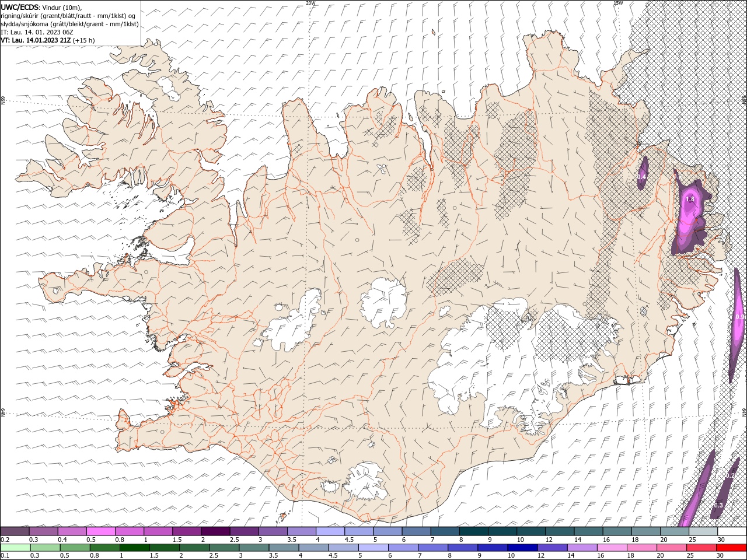
Task: Pick the bottom-row dark green swatch labeled 1
Action: (x=134, y=548)
